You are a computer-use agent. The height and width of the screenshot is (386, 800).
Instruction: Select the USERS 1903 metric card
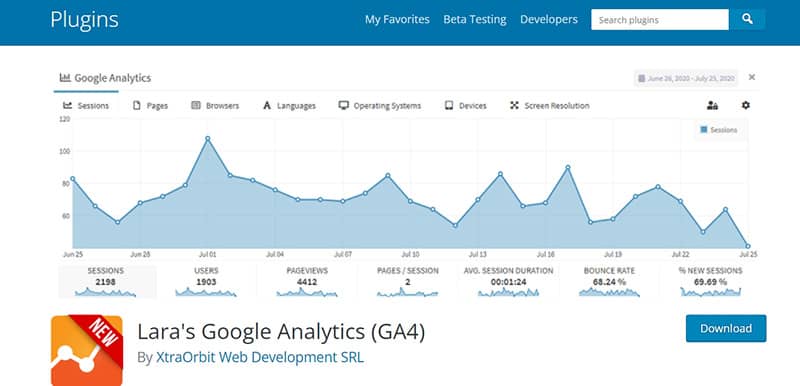(206, 281)
